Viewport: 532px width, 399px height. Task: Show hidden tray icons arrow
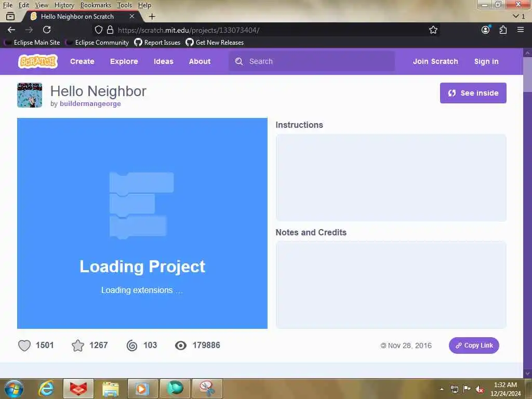[442, 389]
